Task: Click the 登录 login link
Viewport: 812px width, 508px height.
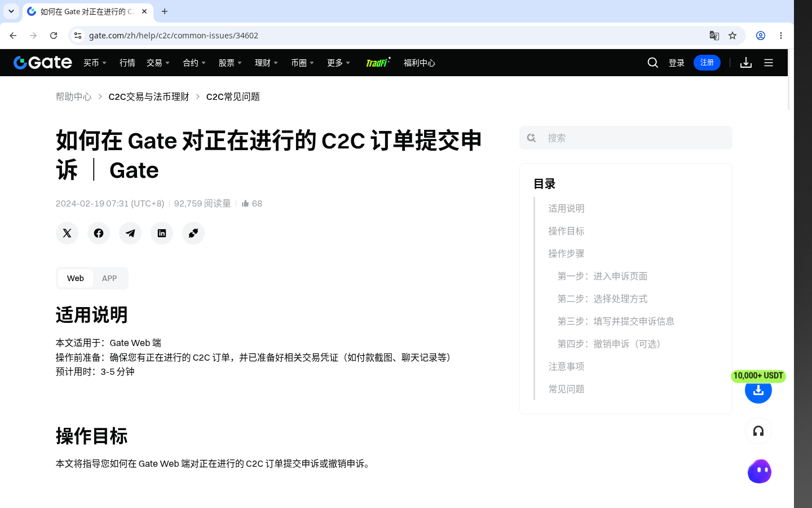Action: pyautogui.click(x=677, y=63)
